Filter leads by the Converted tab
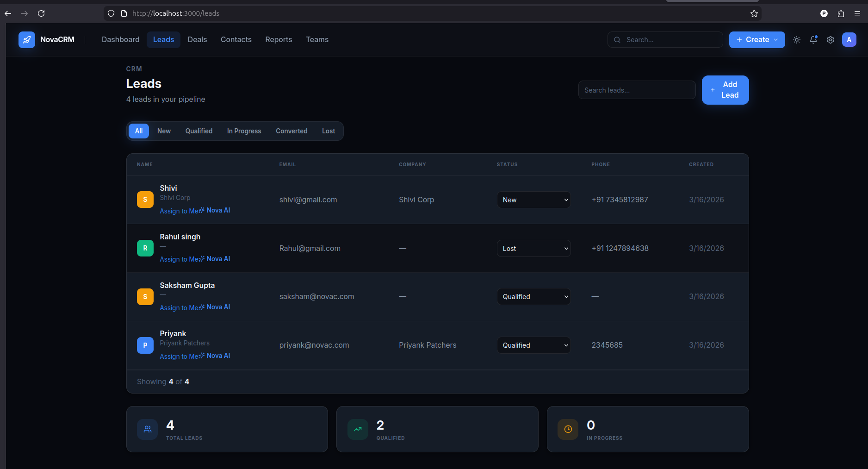The width and height of the screenshot is (868, 469). (291, 131)
